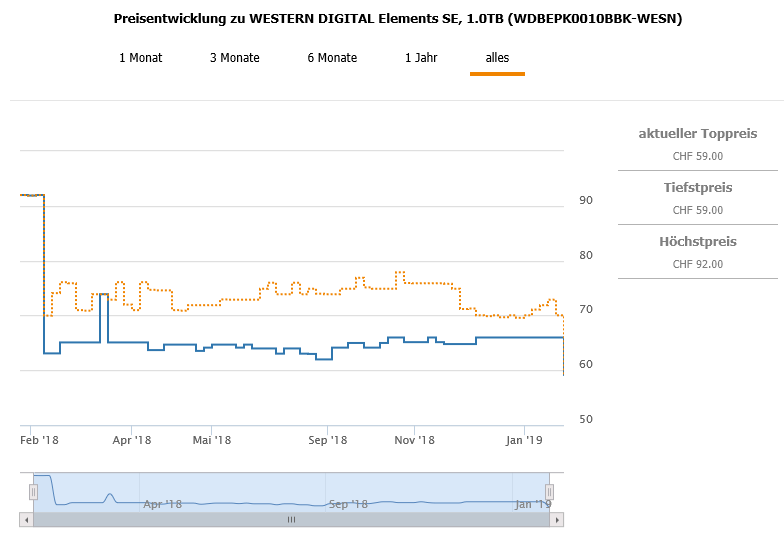Click the 'Tiefstpreis' heading
This screenshot has width=784, height=536.
697,188
